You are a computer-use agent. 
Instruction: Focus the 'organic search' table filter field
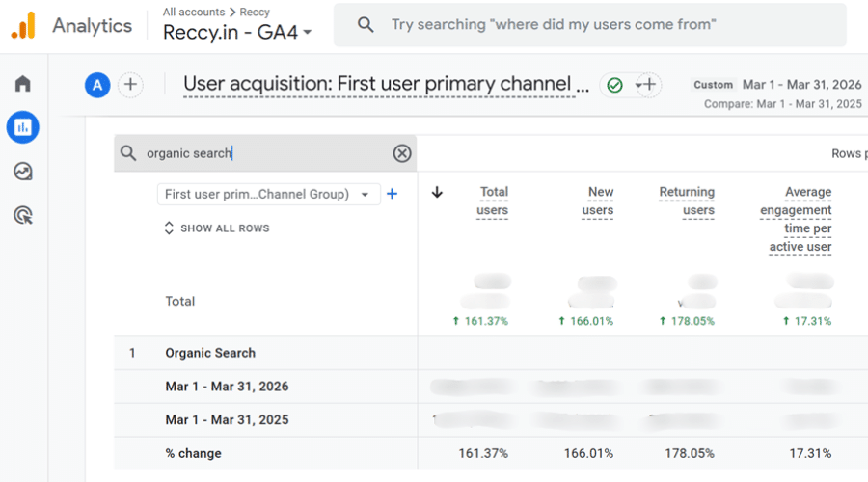click(266, 153)
